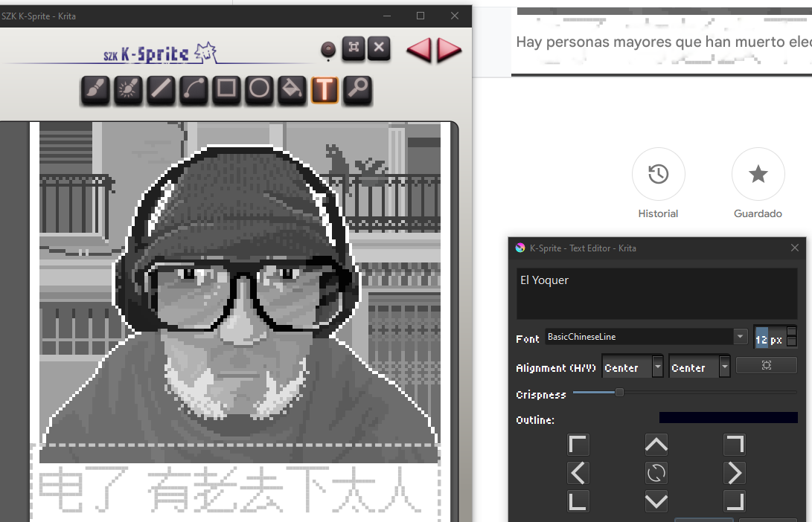Select the Rectangle tool
The image size is (812, 522).
[x=226, y=90]
